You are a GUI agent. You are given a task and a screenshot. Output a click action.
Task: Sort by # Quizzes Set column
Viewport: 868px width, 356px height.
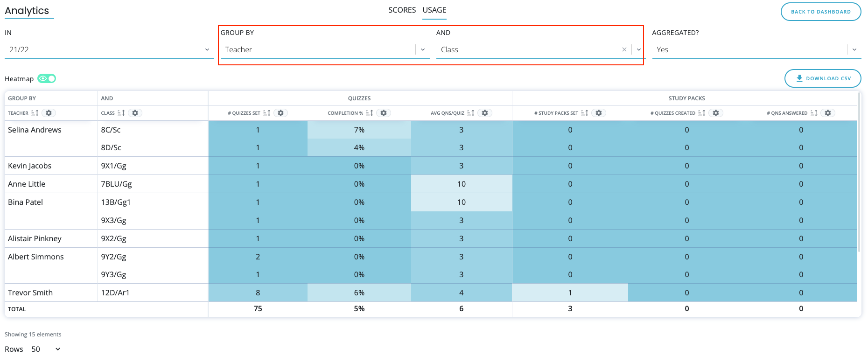(x=267, y=113)
